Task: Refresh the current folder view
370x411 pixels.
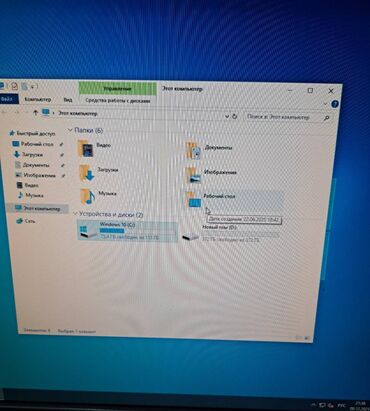Action: click(x=235, y=116)
